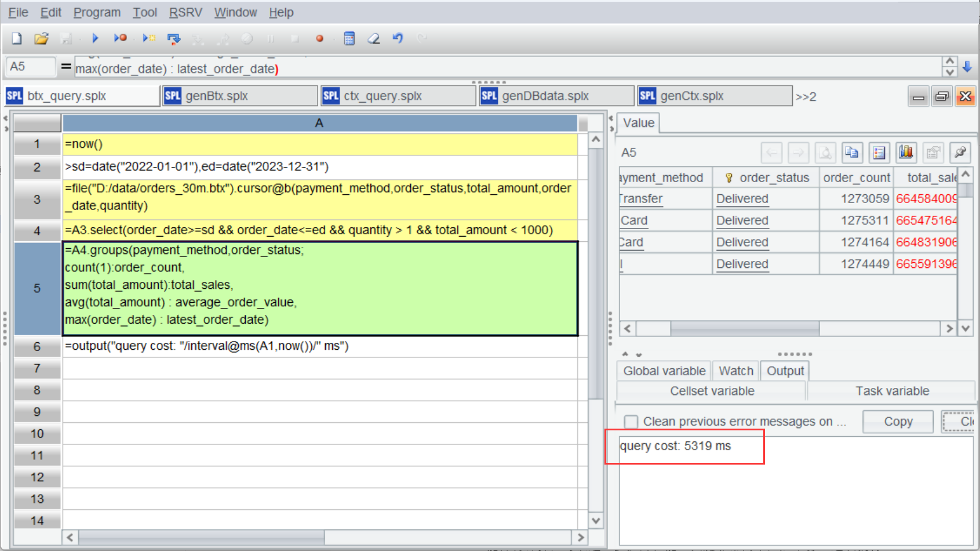Open the Edit menu
The width and height of the screenshot is (980, 551).
51,12
